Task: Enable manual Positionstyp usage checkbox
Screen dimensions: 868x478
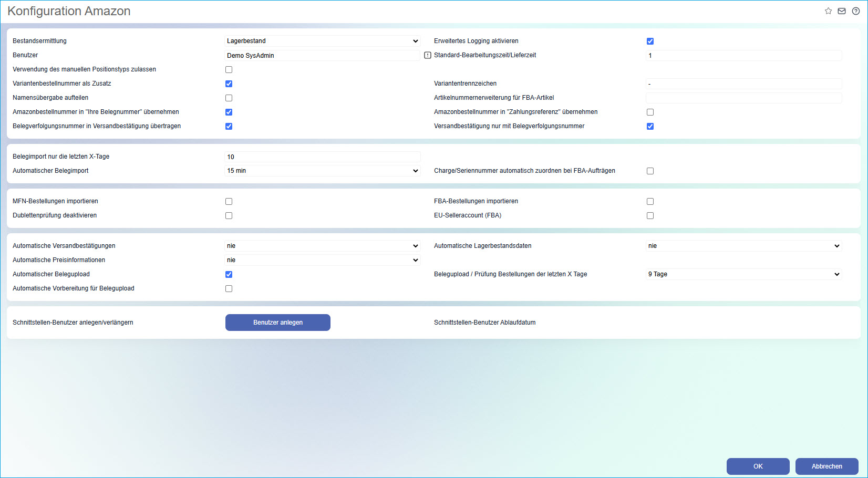Action: click(x=229, y=69)
